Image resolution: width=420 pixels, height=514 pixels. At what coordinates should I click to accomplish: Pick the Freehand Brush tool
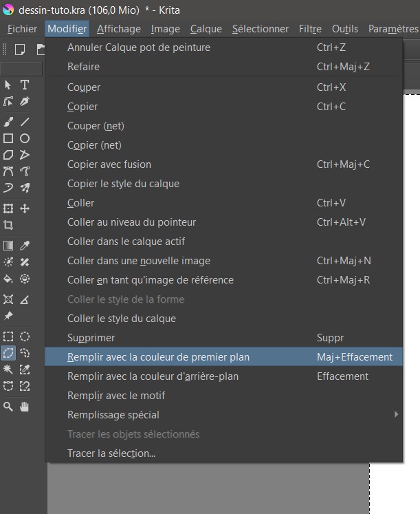8,122
